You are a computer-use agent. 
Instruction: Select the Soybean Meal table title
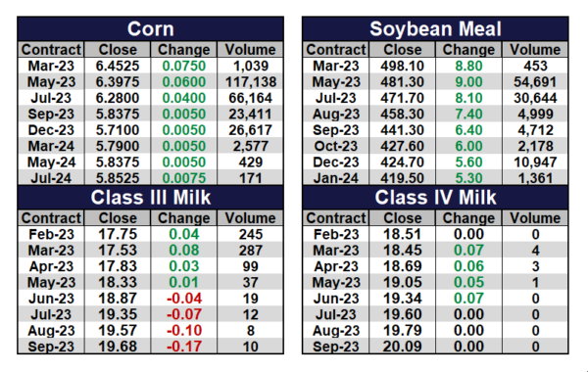[435, 28]
